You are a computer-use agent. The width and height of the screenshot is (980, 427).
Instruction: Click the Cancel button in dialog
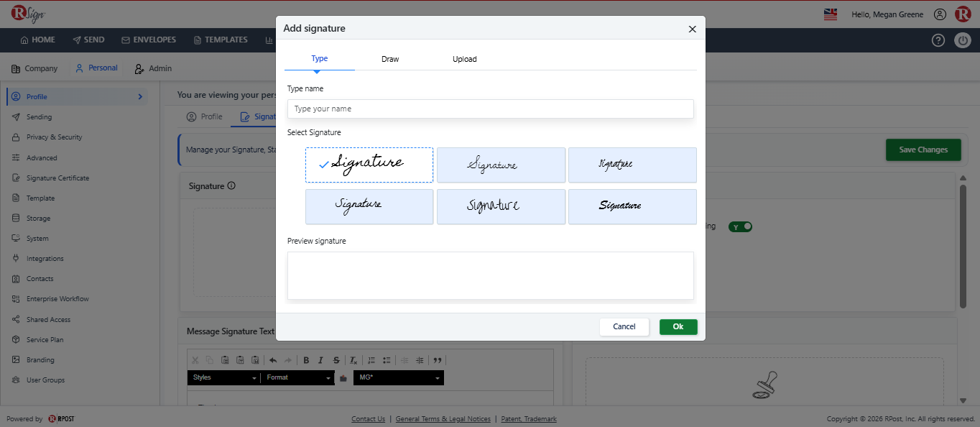tap(624, 326)
